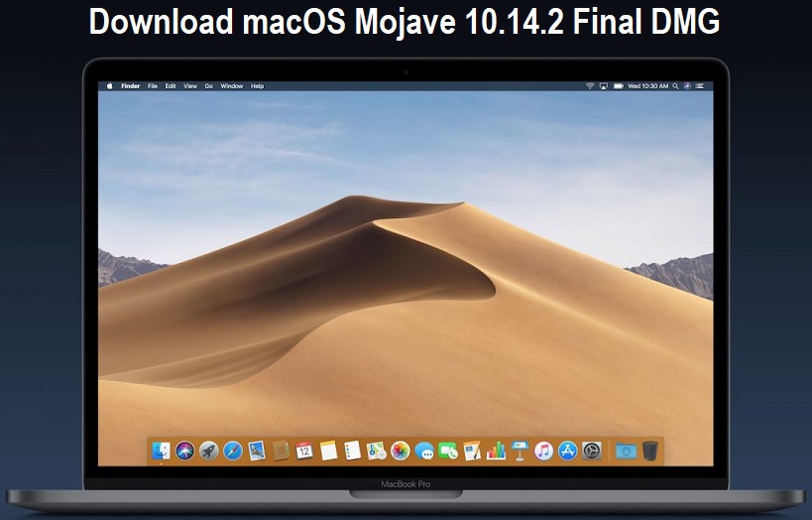Click the Wed 10:30 AM clock
The image size is (812, 520).
pyautogui.click(x=647, y=86)
